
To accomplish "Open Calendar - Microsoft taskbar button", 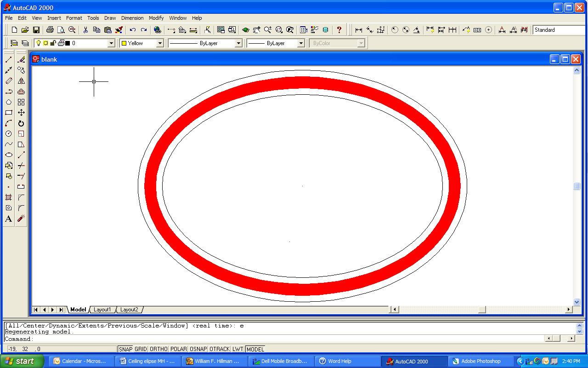I will tap(81, 361).
